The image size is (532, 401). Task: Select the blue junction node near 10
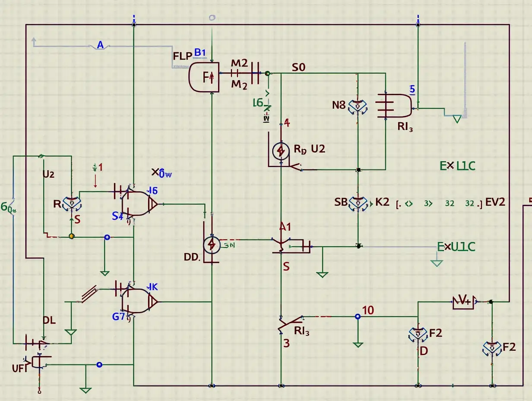(x=357, y=317)
